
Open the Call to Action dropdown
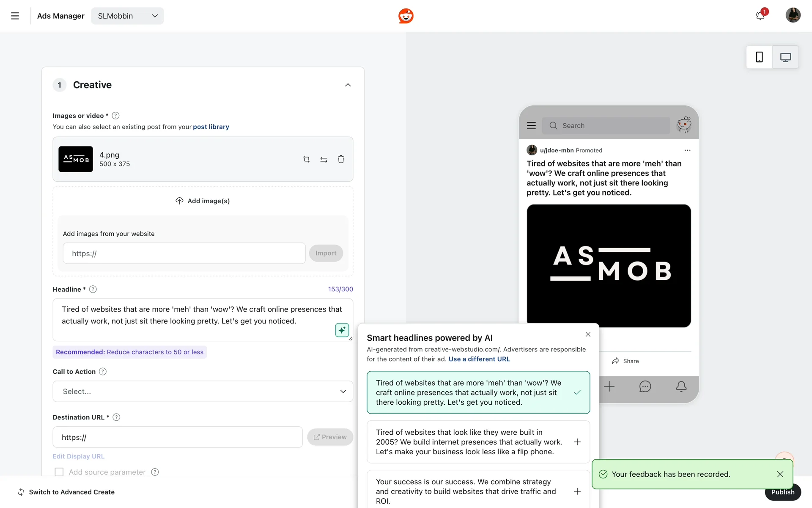[203, 391]
